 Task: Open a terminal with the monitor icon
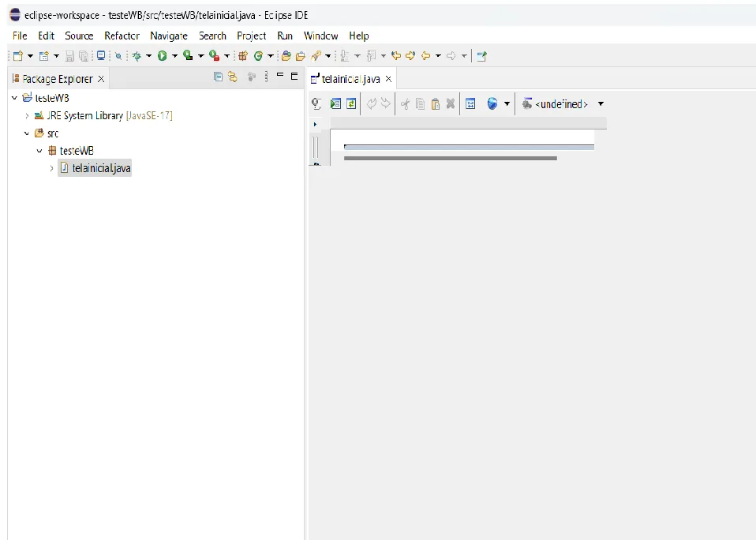[x=101, y=56]
